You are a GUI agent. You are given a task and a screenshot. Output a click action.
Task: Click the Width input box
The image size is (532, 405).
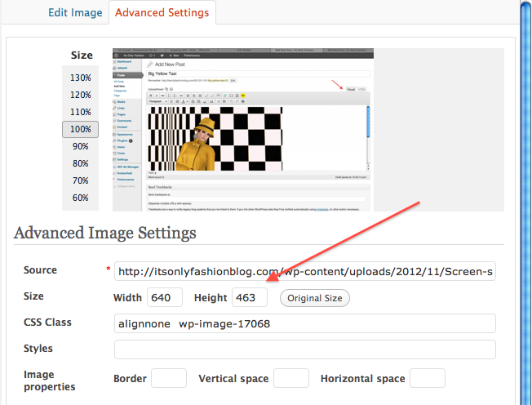[x=165, y=298]
